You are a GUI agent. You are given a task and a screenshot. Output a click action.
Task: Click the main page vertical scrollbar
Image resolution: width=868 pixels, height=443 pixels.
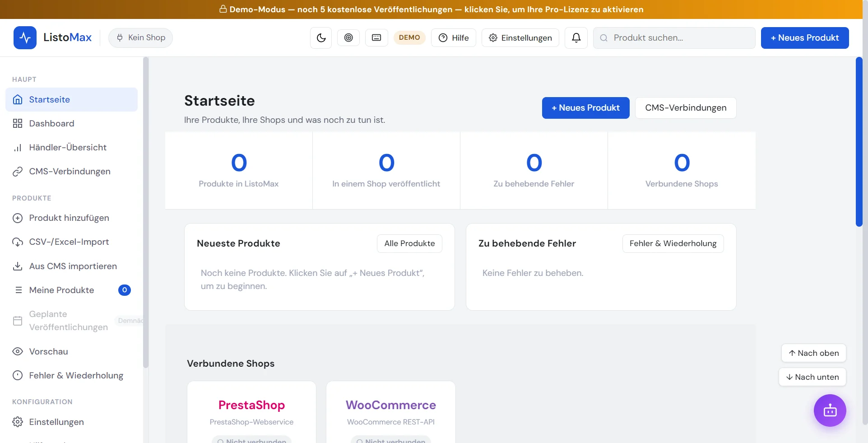click(859, 142)
